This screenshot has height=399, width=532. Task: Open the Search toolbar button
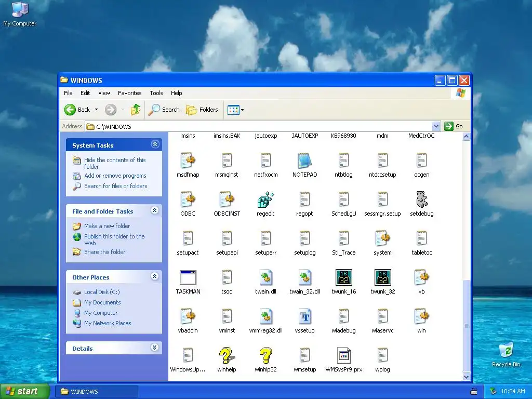pyautogui.click(x=164, y=110)
